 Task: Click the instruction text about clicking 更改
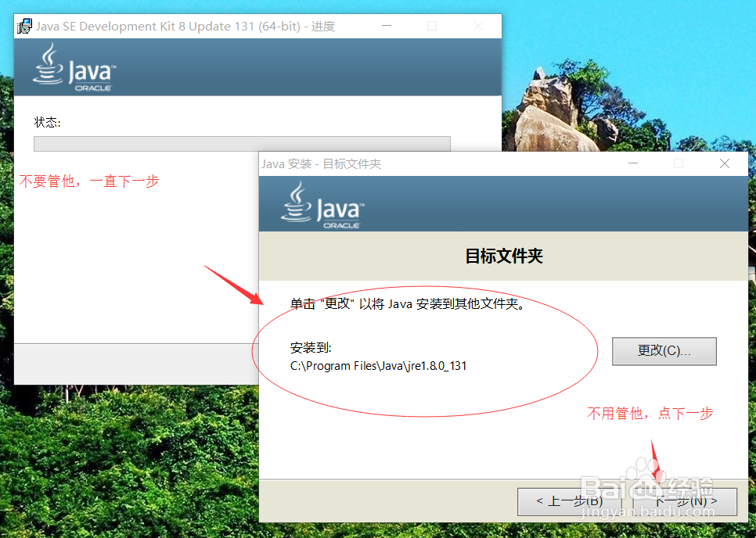[x=407, y=304]
